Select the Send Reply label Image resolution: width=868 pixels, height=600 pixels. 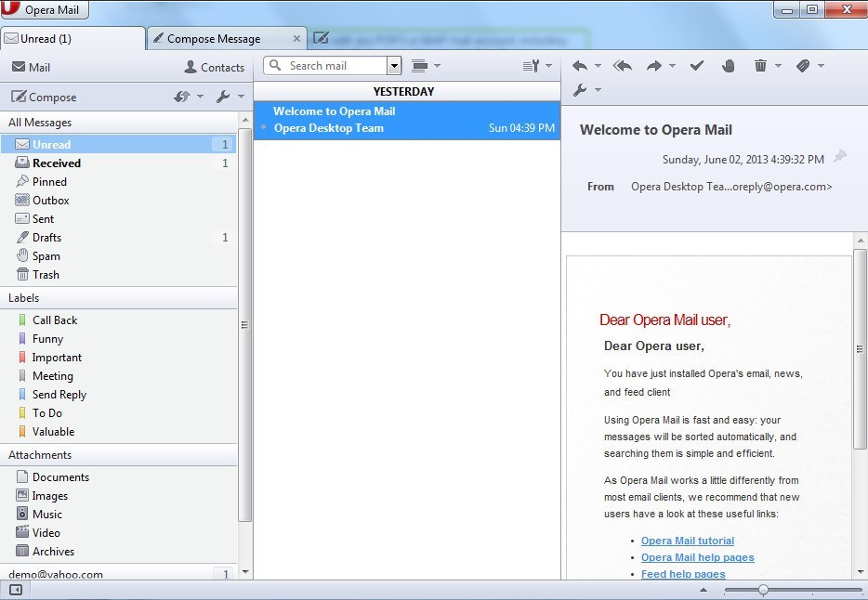point(118,395)
